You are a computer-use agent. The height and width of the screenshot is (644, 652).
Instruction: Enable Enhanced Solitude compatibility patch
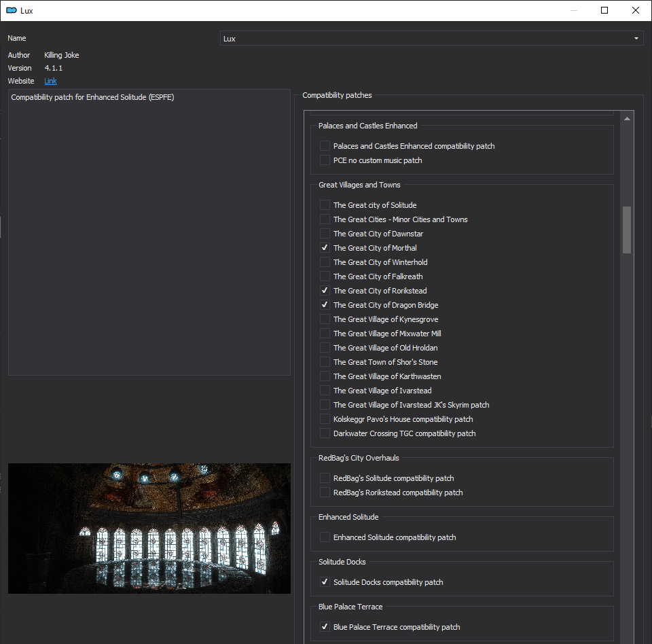(x=325, y=537)
